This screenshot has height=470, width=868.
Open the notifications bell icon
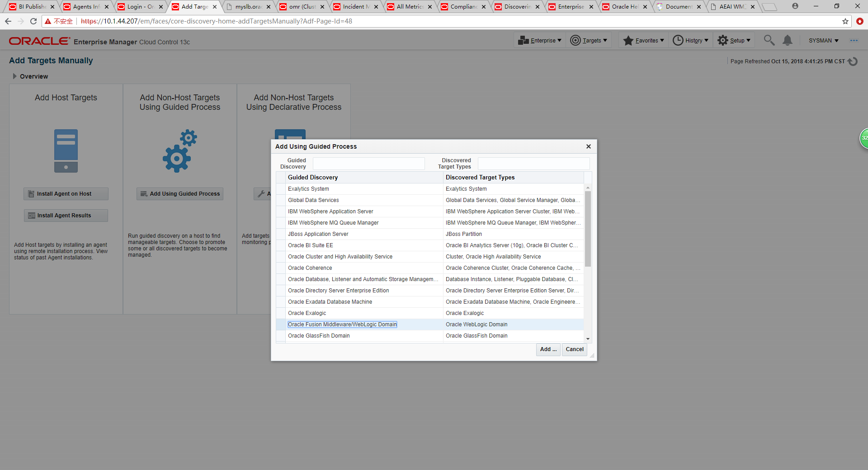tap(788, 40)
